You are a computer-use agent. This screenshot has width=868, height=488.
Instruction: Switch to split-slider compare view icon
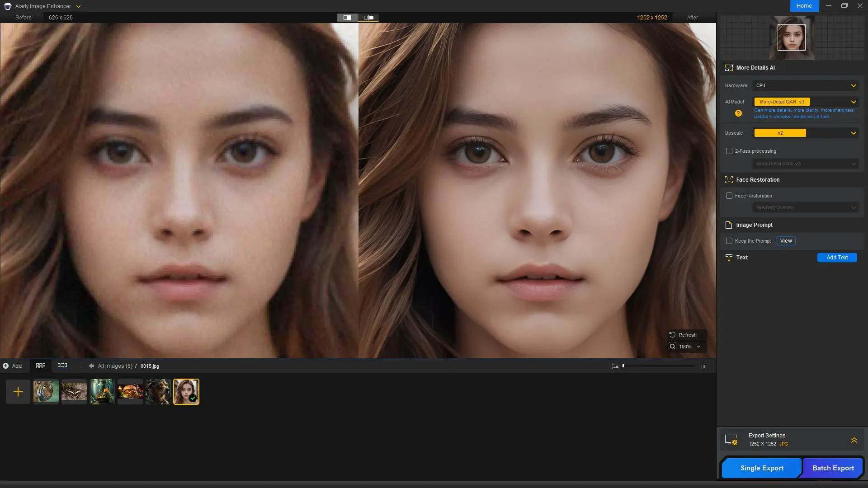[x=347, y=18]
